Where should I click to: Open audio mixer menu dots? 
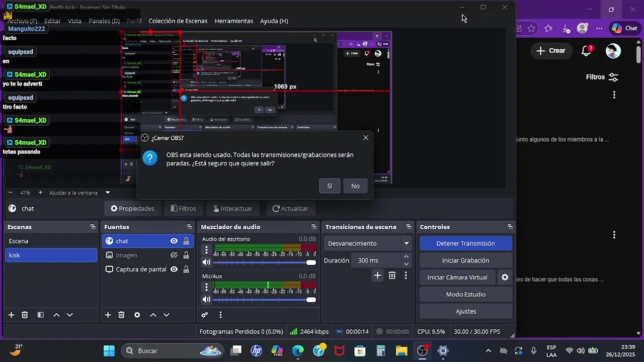click(220, 315)
